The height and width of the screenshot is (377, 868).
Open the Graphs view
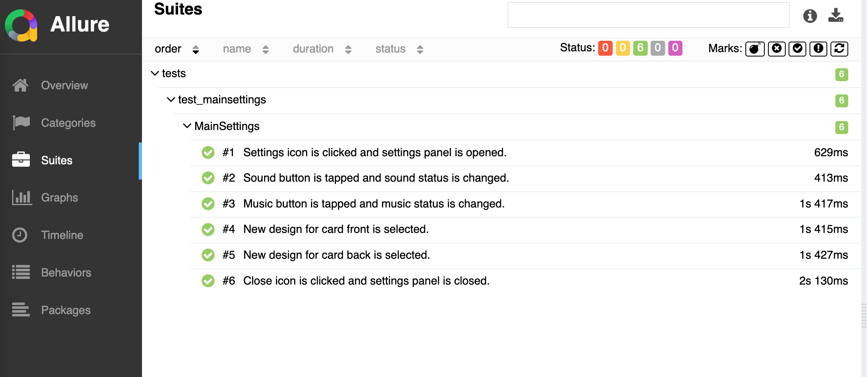[59, 197]
